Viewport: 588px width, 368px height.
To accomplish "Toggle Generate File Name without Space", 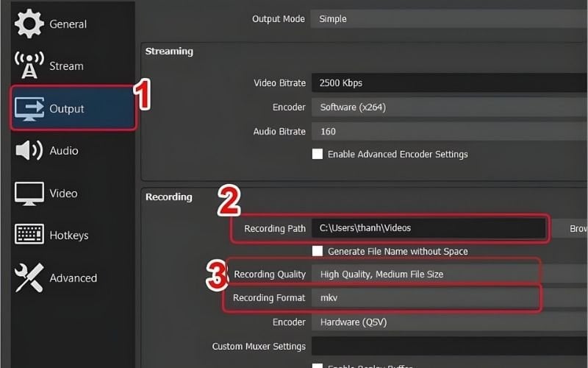I will (x=318, y=251).
